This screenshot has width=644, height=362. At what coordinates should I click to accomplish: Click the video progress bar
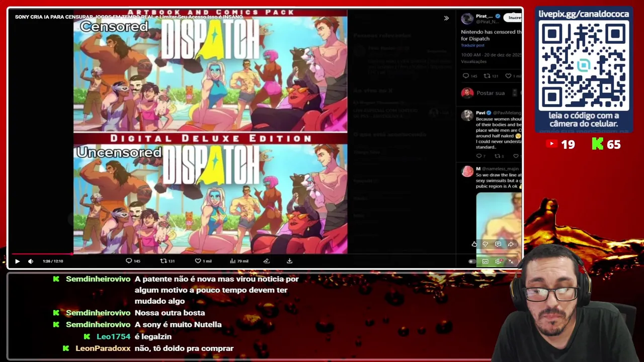(265, 254)
